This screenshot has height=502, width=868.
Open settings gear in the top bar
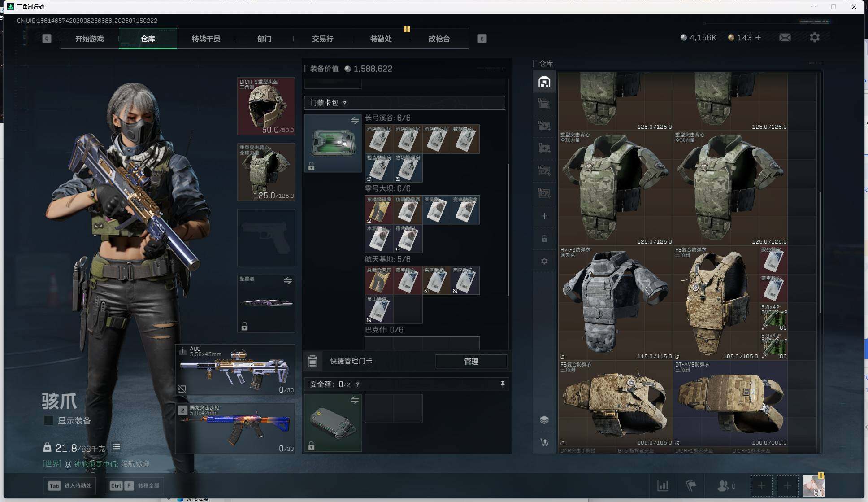pos(814,38)
